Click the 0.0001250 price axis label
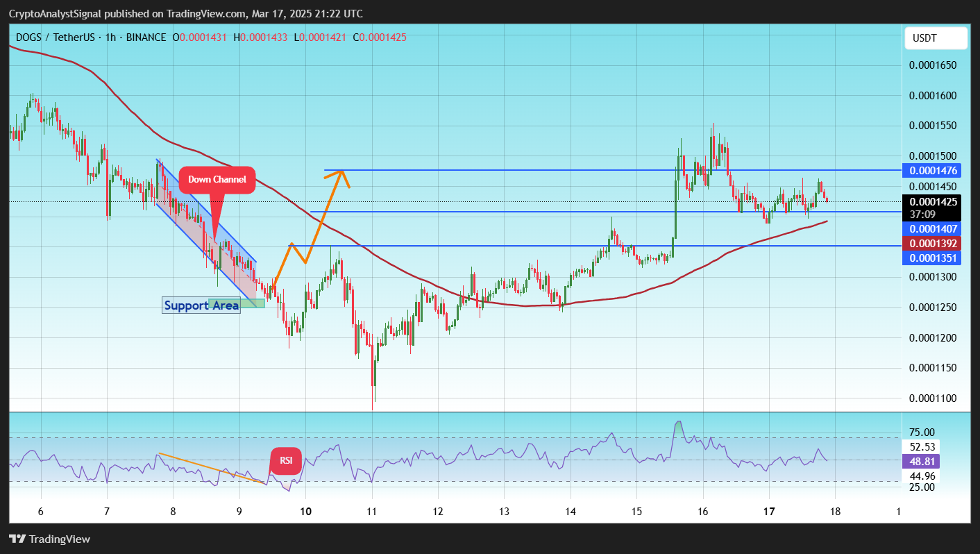 933,308
